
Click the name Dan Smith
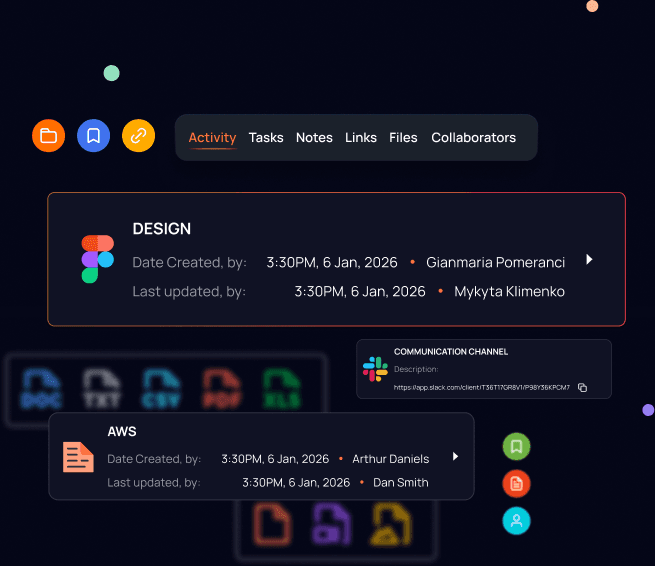401,482
